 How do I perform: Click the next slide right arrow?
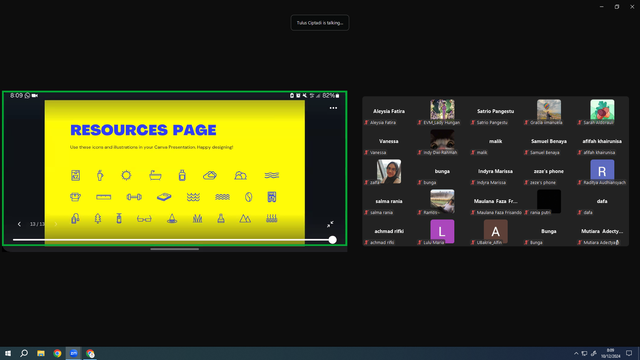(x=56, y=224)
